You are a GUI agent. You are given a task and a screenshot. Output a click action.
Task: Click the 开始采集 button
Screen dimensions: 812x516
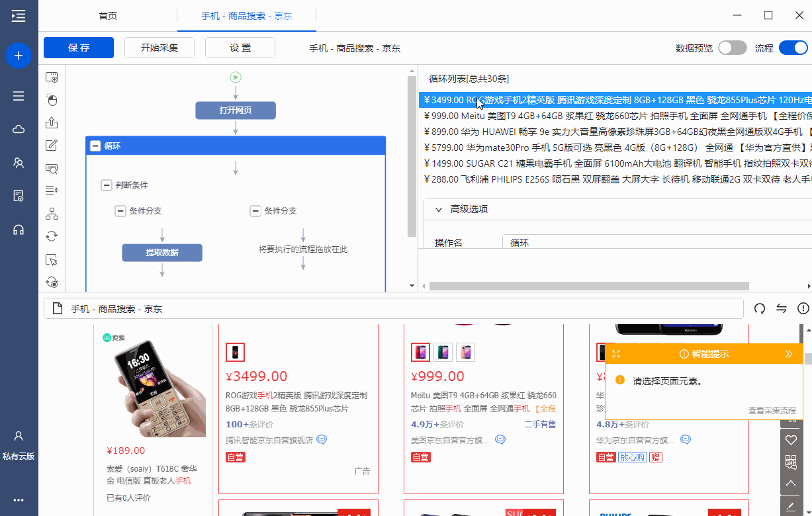point(159,48)
